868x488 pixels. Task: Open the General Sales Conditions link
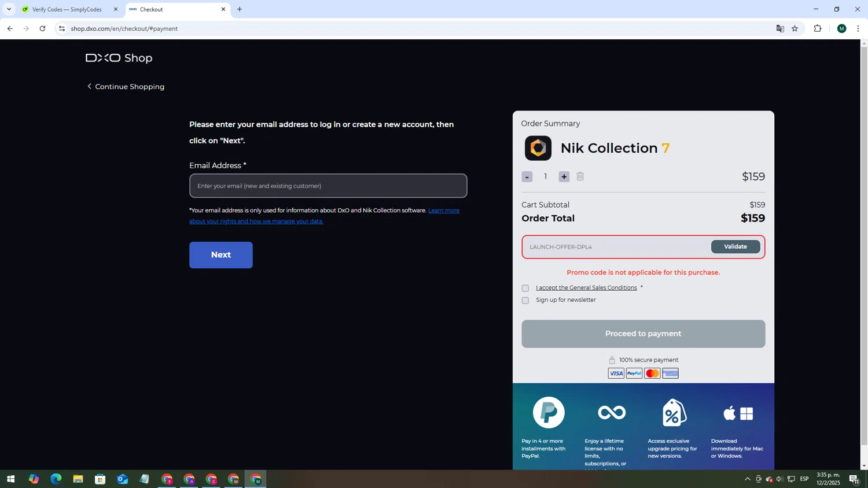pyautogui.click(x=586, y=287)
